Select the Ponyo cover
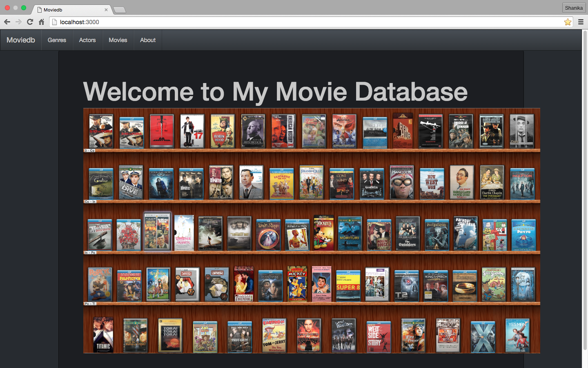The image size is (588, 368). click(x=523, y=235)
